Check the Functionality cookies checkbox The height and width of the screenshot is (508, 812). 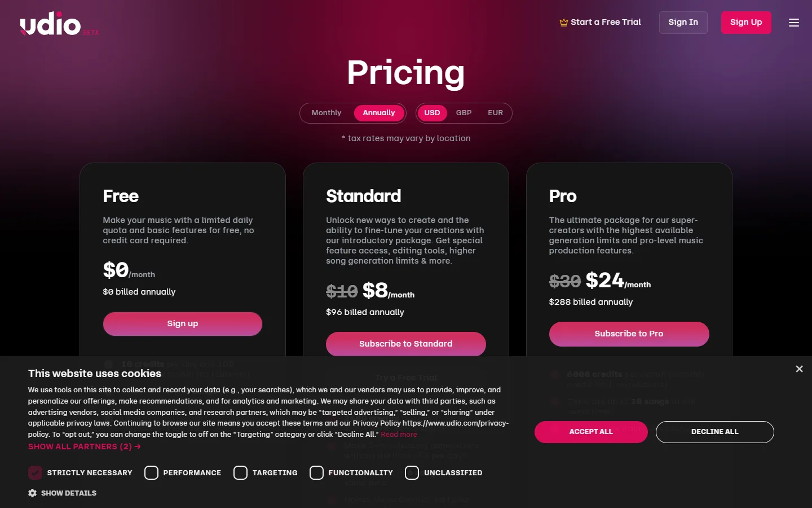click(316, 472)
